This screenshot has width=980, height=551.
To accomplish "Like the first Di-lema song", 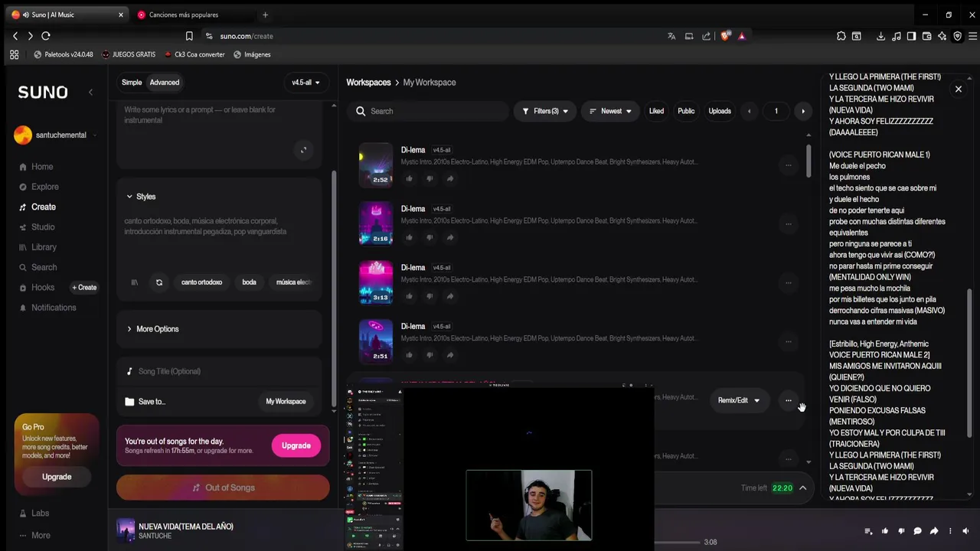I will coord(409,178).
